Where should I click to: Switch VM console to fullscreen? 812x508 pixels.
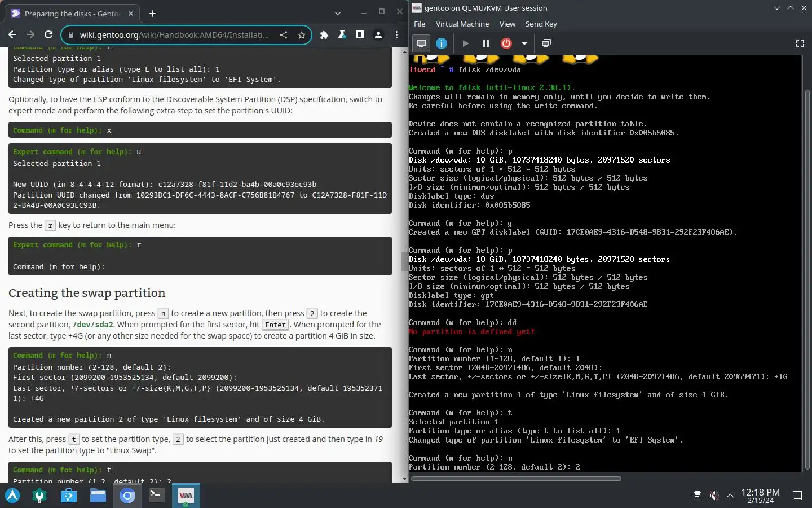tap(800, 43)
